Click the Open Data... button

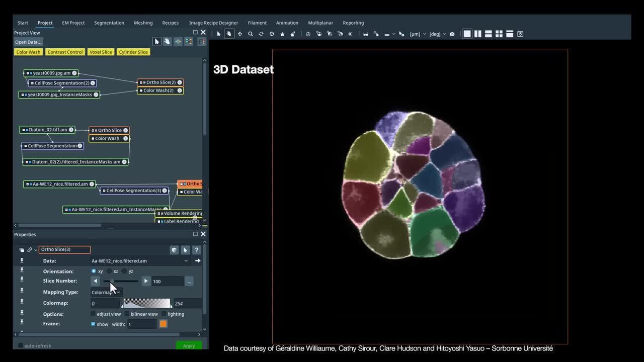[28, 42]
